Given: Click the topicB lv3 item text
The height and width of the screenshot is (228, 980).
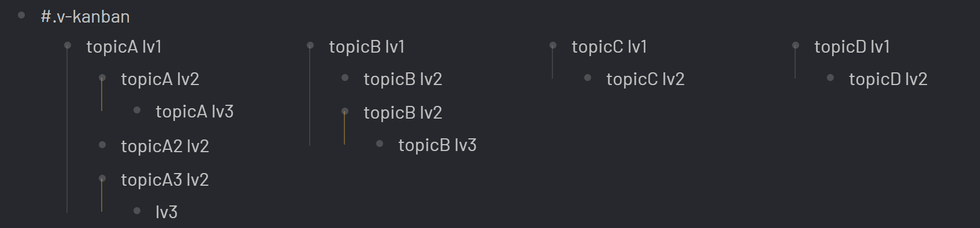Looking at the screenshot, I should (437, 145).
